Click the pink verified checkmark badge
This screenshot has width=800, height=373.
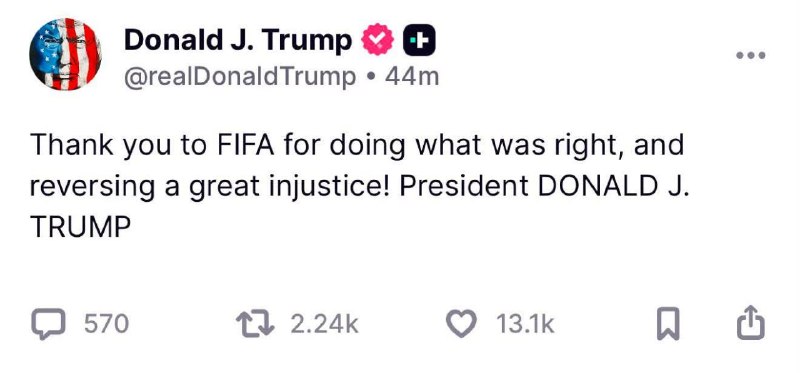[x=378, y=40]
